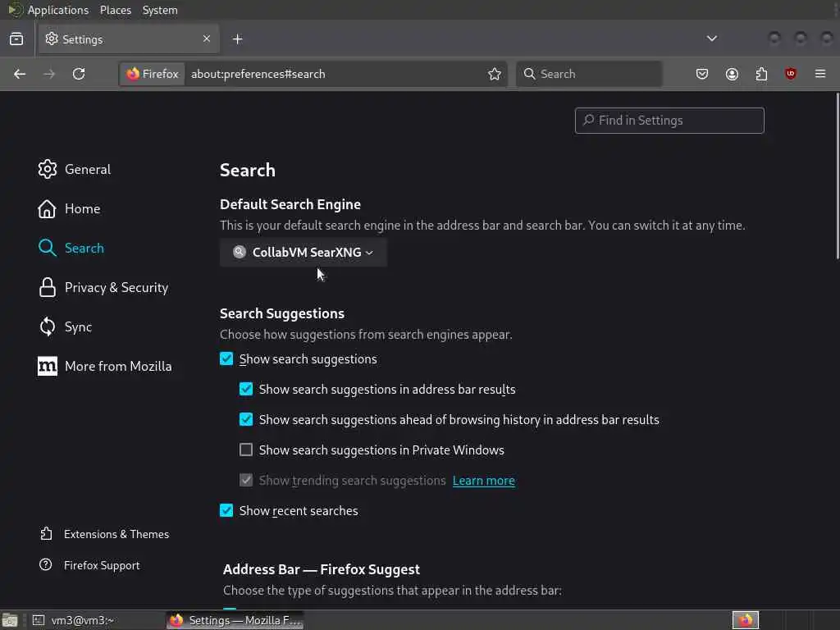This screenshot has width=840, height=630.
Task: Open the Applications menu
Action: tap(57, 10)
